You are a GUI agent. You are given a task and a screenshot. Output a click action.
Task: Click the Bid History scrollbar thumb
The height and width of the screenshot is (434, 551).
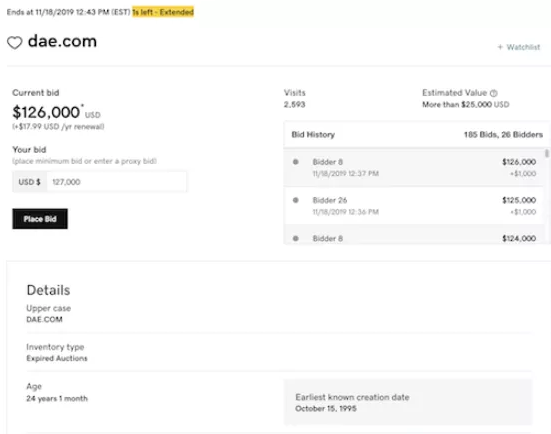(546, 154)
